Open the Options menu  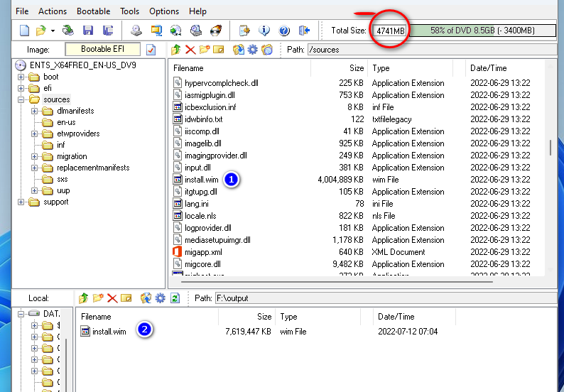[x=164, y=11]
